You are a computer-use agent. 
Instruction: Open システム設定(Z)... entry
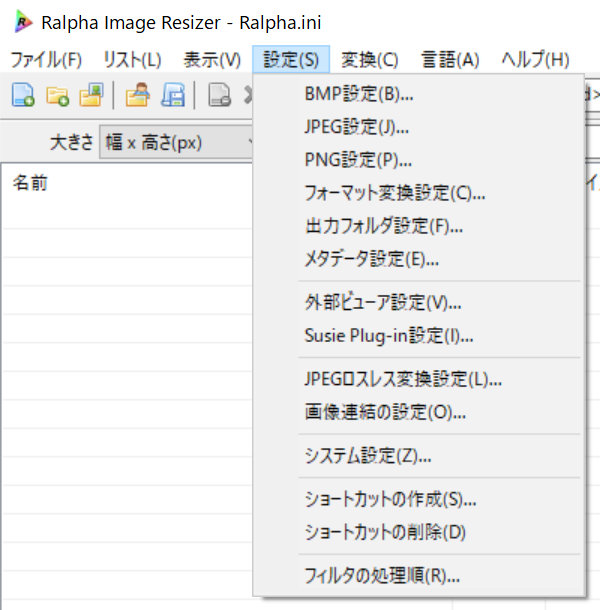click(x=419, y=456)
